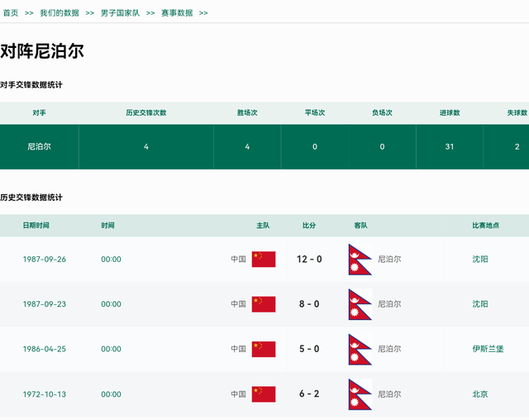Click score 6 - 2

pos(309,394)
